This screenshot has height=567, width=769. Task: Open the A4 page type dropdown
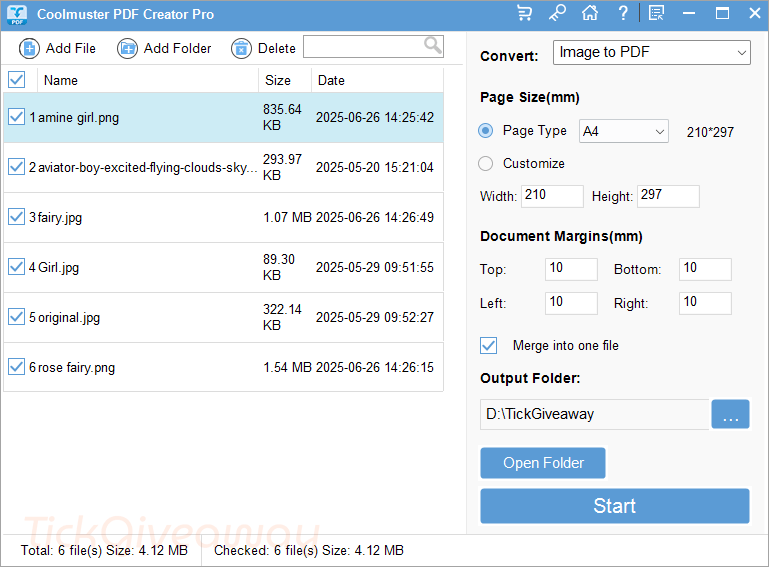(x=623, y=131)
